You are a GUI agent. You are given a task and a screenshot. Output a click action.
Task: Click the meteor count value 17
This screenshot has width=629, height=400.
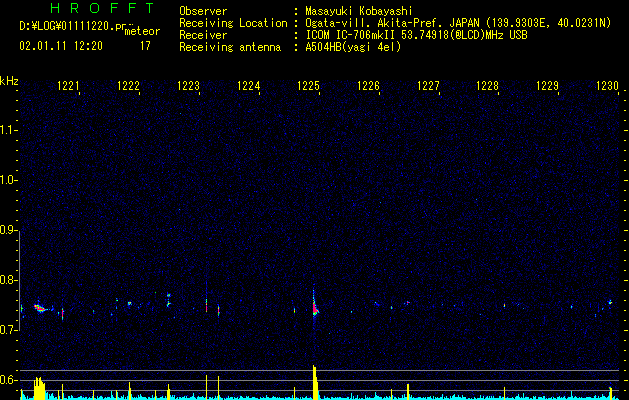click(145, 46)
